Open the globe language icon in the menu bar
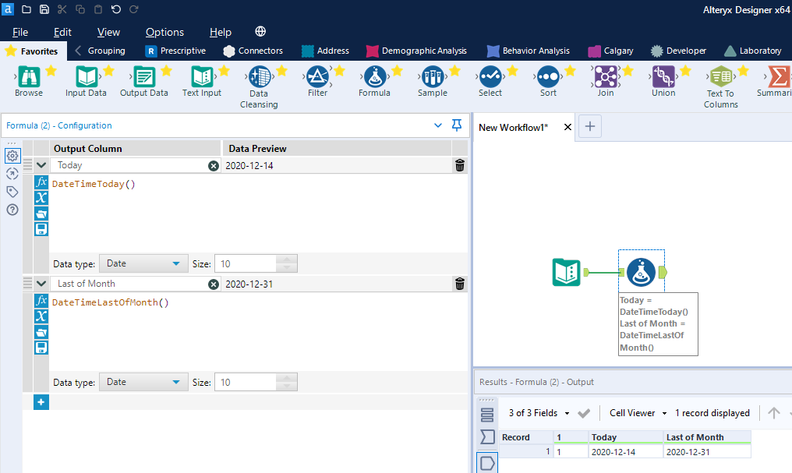 (x=260, y=31)
